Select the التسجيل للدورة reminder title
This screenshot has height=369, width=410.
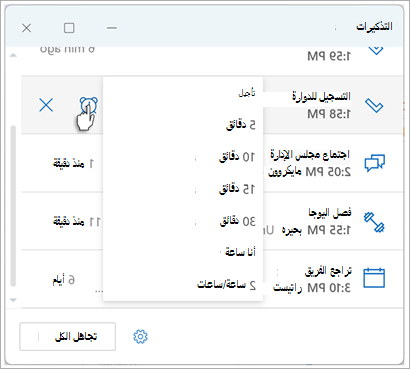[x=322, y=97]
